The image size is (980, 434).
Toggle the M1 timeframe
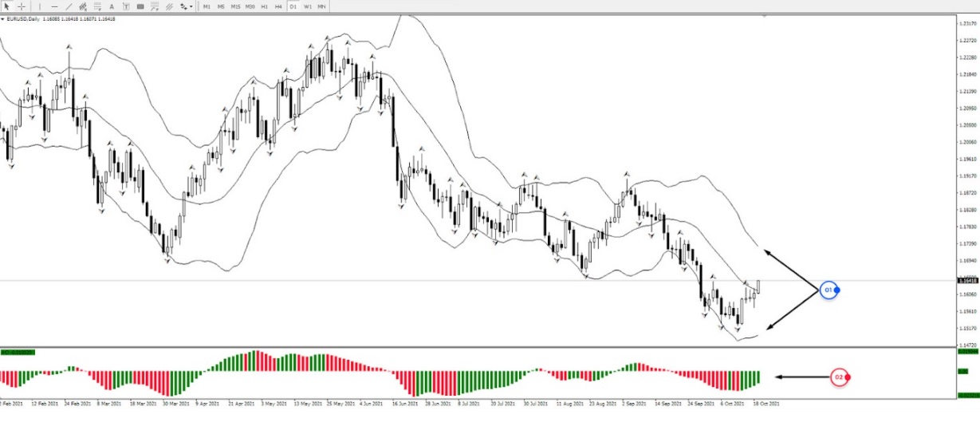click(207, 6)
